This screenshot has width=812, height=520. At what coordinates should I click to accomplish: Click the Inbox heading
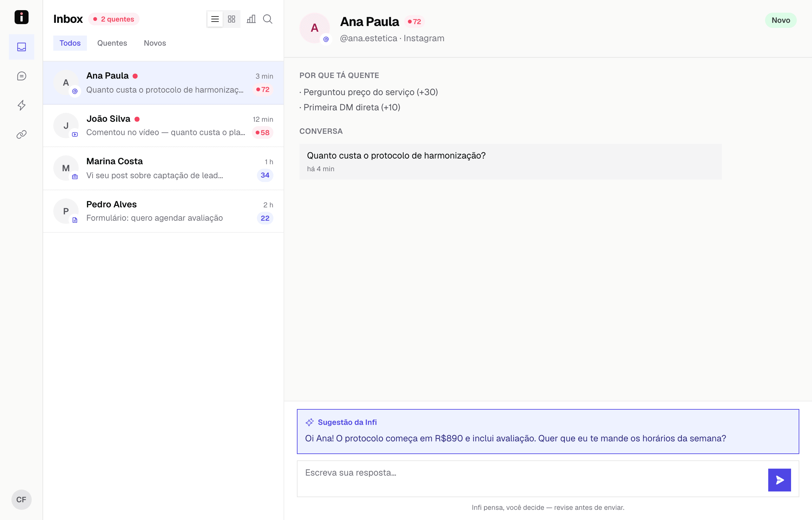[68, 19]
